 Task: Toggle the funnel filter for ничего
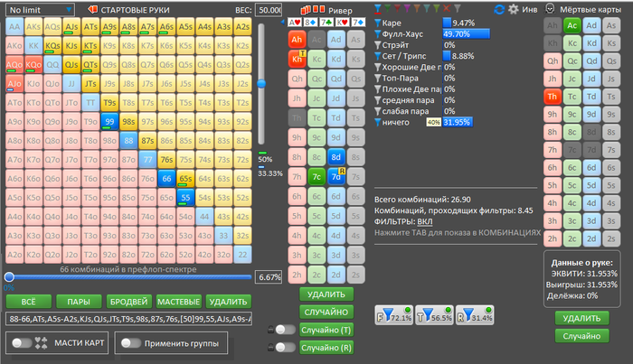(x=378, y=122)
